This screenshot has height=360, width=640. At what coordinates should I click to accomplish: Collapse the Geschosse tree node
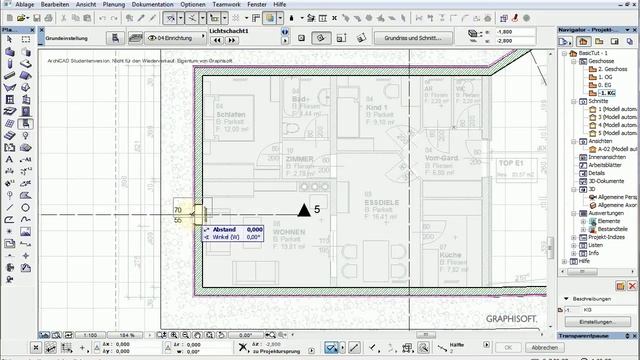coord(574,61)
